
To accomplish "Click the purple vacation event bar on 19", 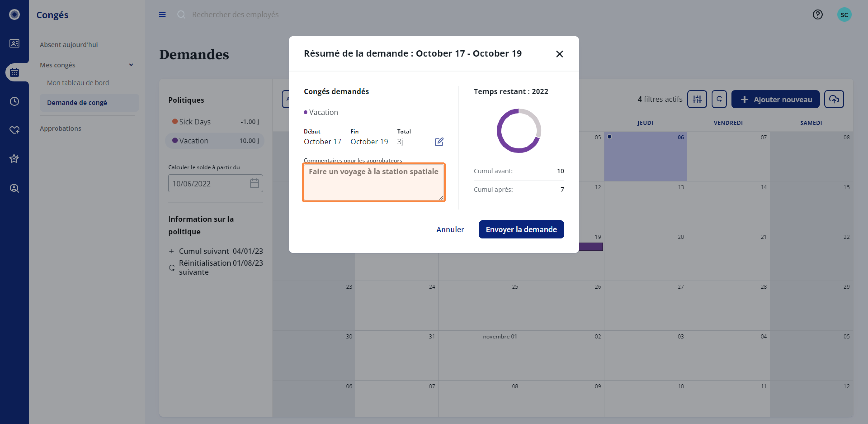I will click(x=590, y=247).
